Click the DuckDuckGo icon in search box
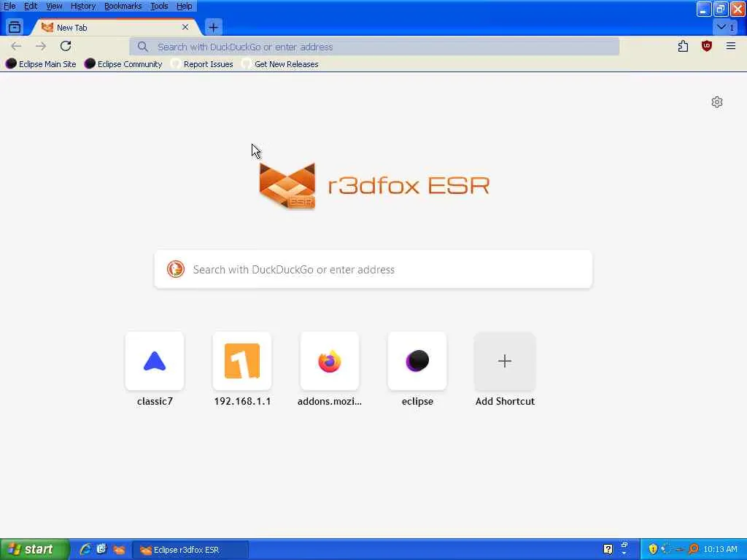747x560 pixels. (176, 270)
